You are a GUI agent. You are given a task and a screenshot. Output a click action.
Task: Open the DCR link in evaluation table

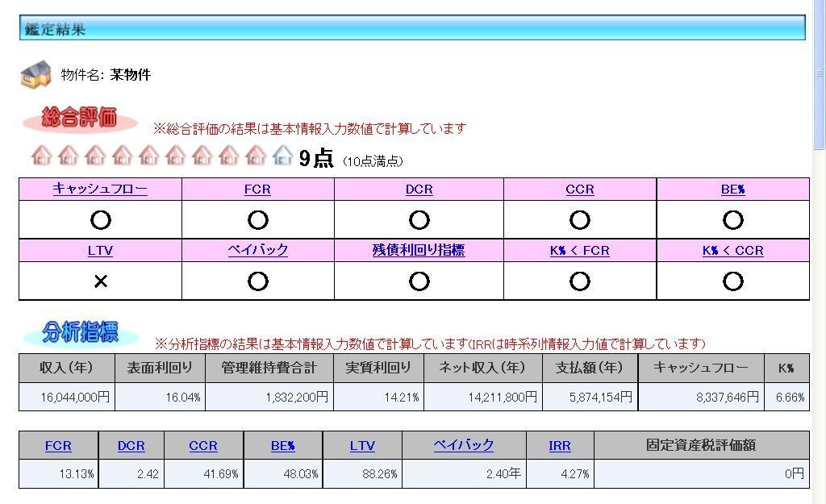pyautogui.click(x=419, y=190)
